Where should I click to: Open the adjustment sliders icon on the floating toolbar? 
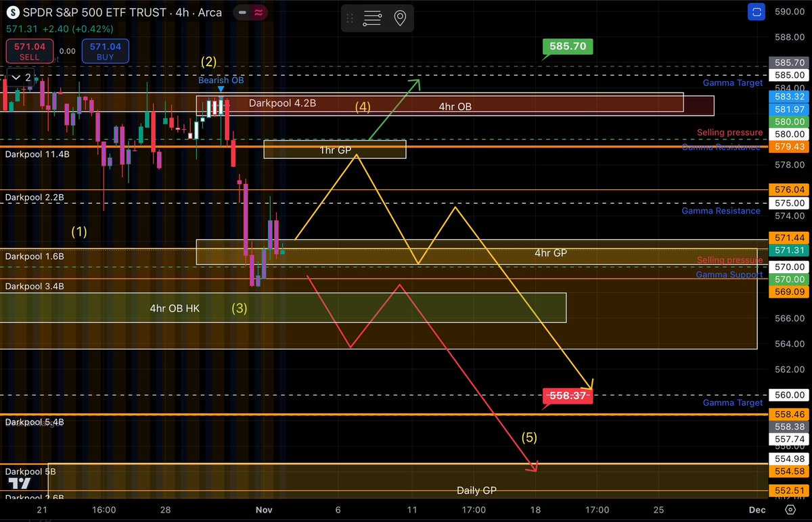coord(371,18)
